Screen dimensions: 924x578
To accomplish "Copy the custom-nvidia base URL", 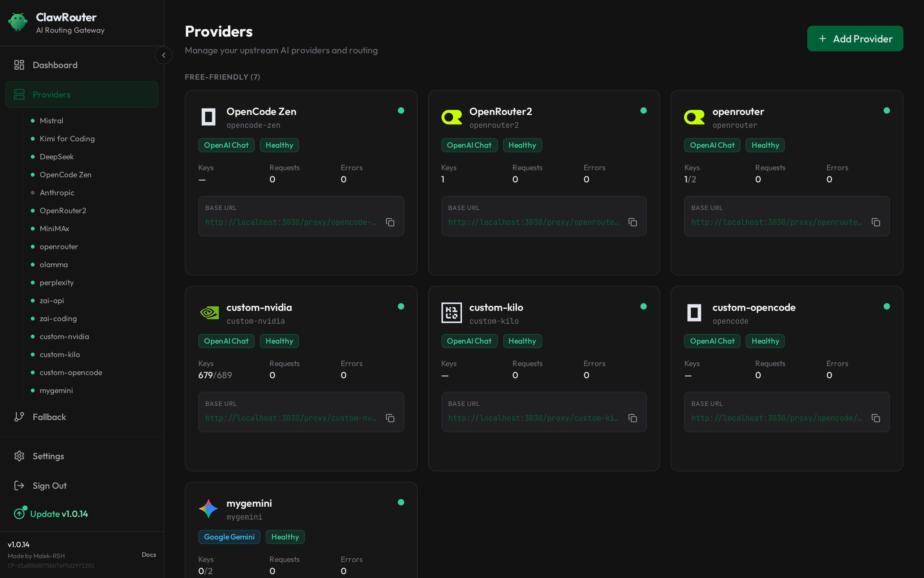I will pos(390,418).
